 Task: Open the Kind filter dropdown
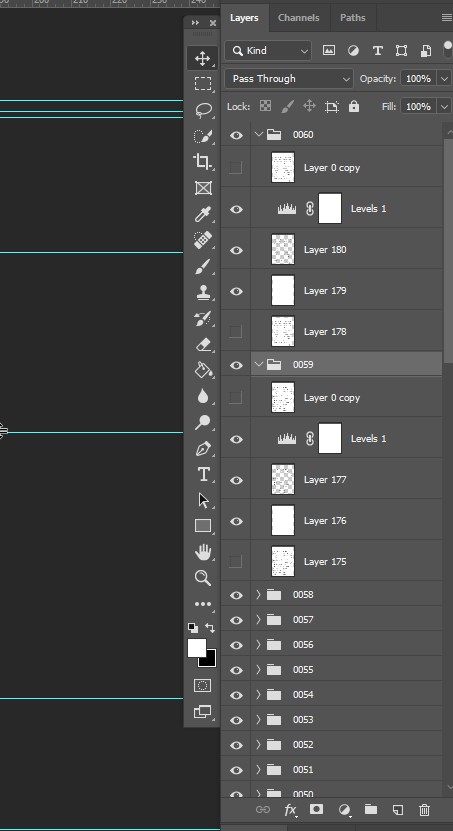268,51
